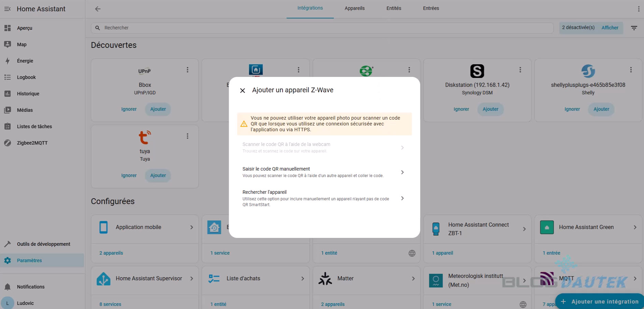The image size is (644, 309).
Task: Go back with the arrow icon
Action: click(x=98, y=9)
